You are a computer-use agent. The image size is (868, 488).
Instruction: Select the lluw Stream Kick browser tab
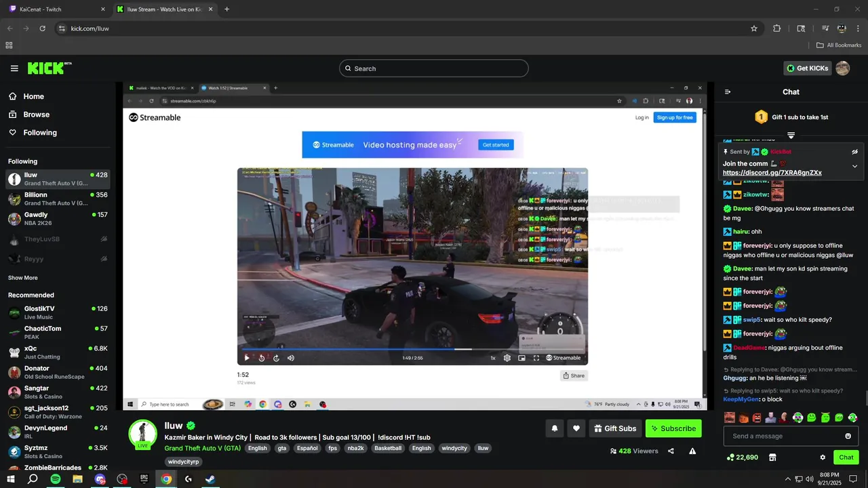click(166, 9)
